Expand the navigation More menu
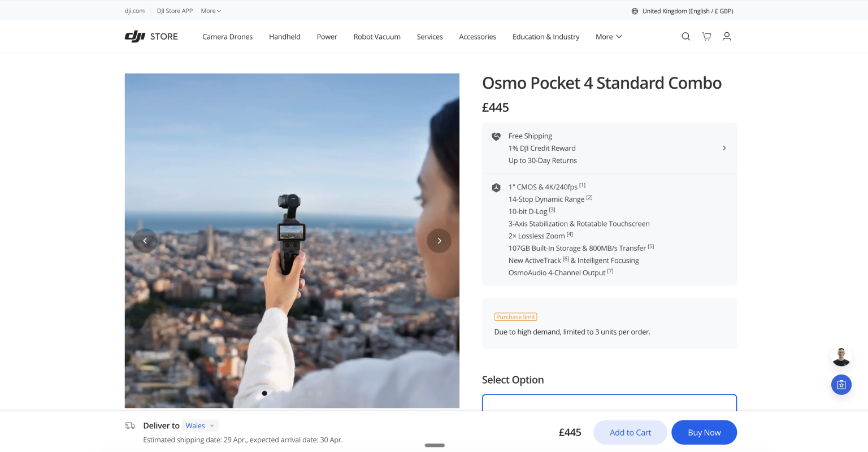Image resolution: width=868 pixels, height=452 pixels. 609,37
